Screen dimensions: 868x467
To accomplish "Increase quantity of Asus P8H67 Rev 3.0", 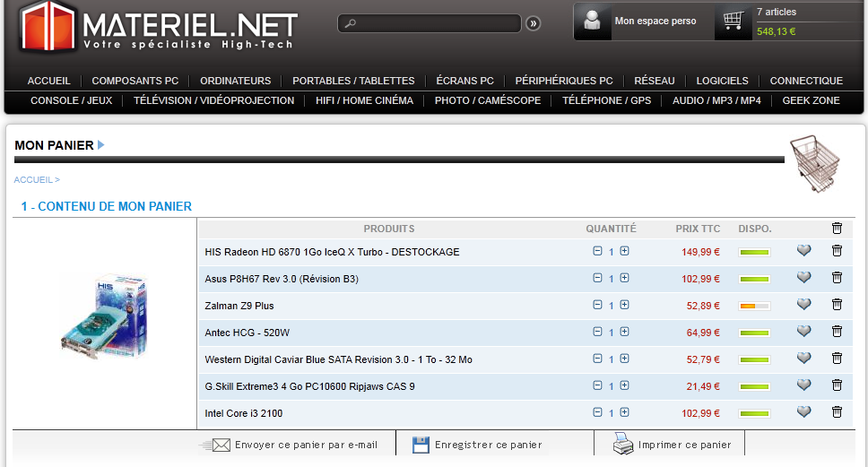I will coord(625,278).
